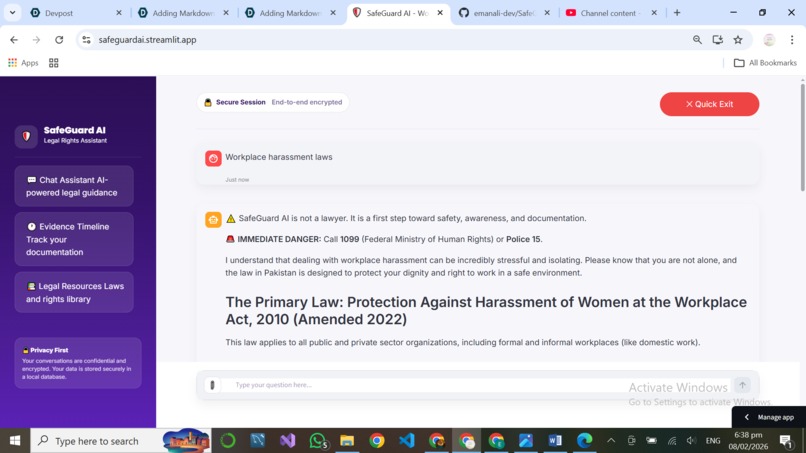The image size is (806, 453).
Task: Click the red Quick Exit button
Action: click(x=709, y=104)
